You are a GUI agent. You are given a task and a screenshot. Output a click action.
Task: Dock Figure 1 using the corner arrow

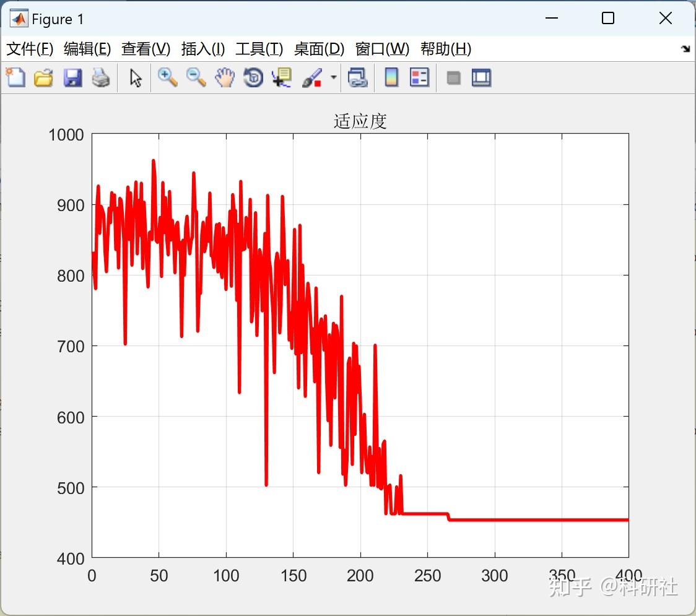[x=685, y=48]
